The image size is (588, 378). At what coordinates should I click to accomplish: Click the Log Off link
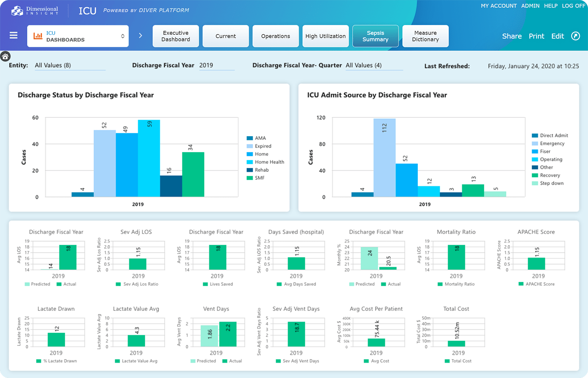573,6
